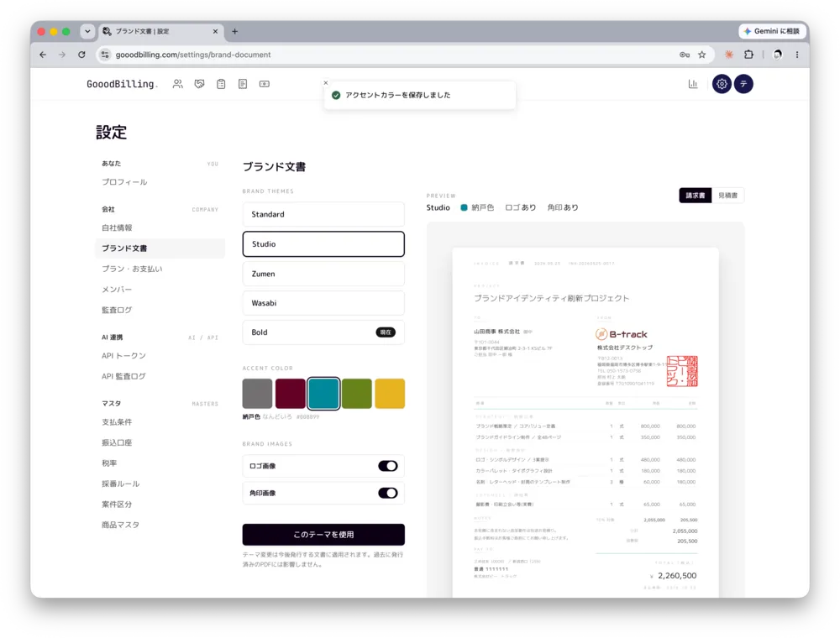Click the GooodBilling logo
This screenshot has height=638, width=840.
click(122, 84)
